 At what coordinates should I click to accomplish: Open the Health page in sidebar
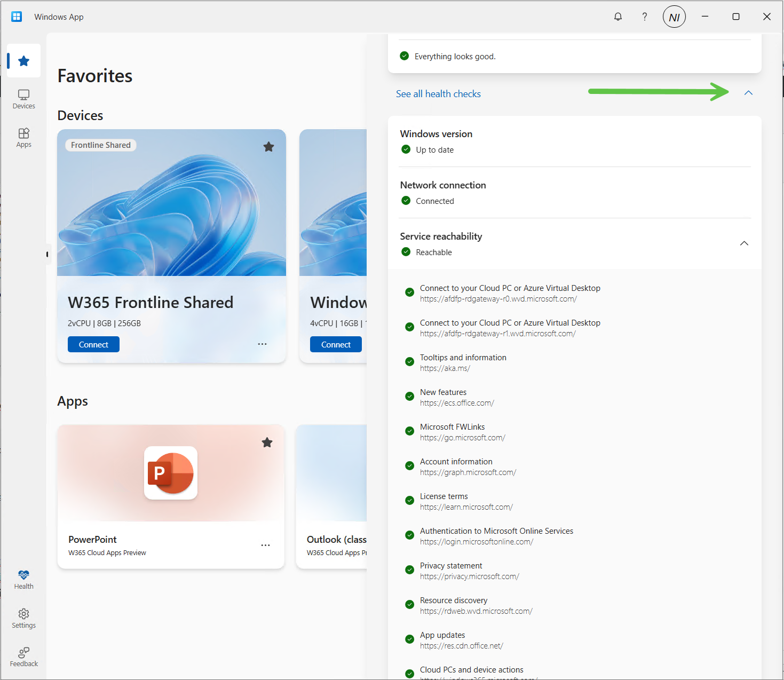[x=23, y=579]
